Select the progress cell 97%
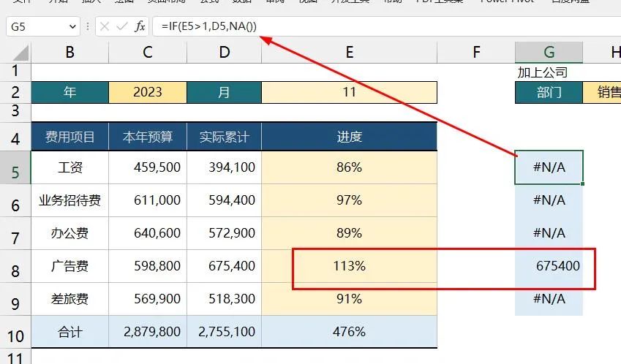621x364 pixels. tap(350, 200)
